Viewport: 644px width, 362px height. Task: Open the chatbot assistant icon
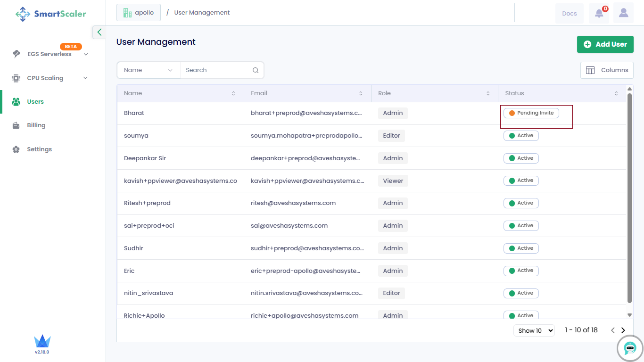(630, 348)
